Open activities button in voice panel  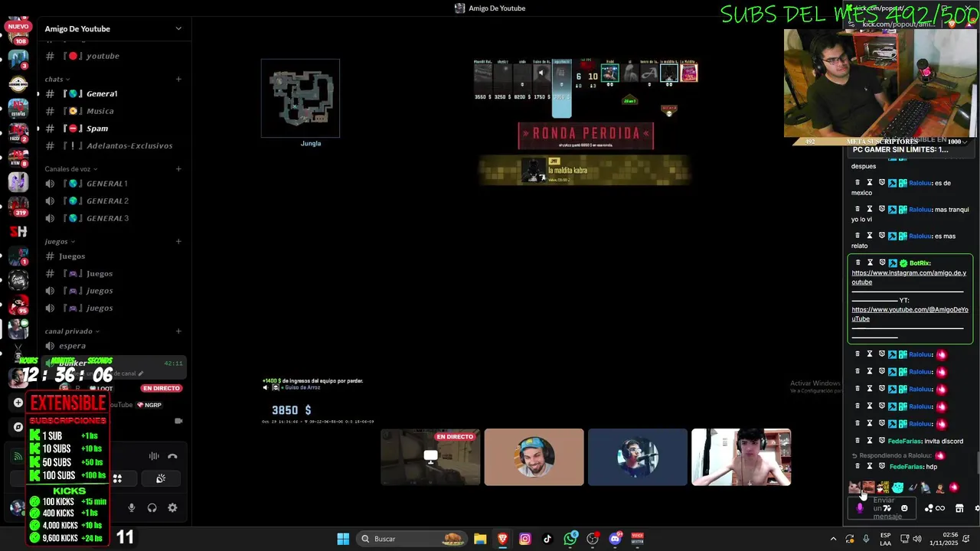point(117,478)
